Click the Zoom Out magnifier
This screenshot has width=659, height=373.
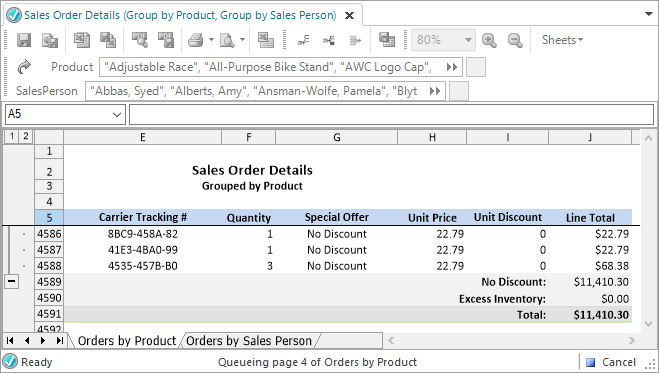tap(515, 40)
